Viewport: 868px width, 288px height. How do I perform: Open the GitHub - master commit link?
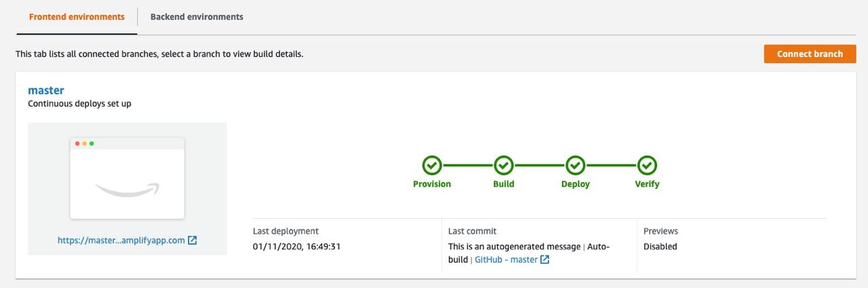point(506,259)
